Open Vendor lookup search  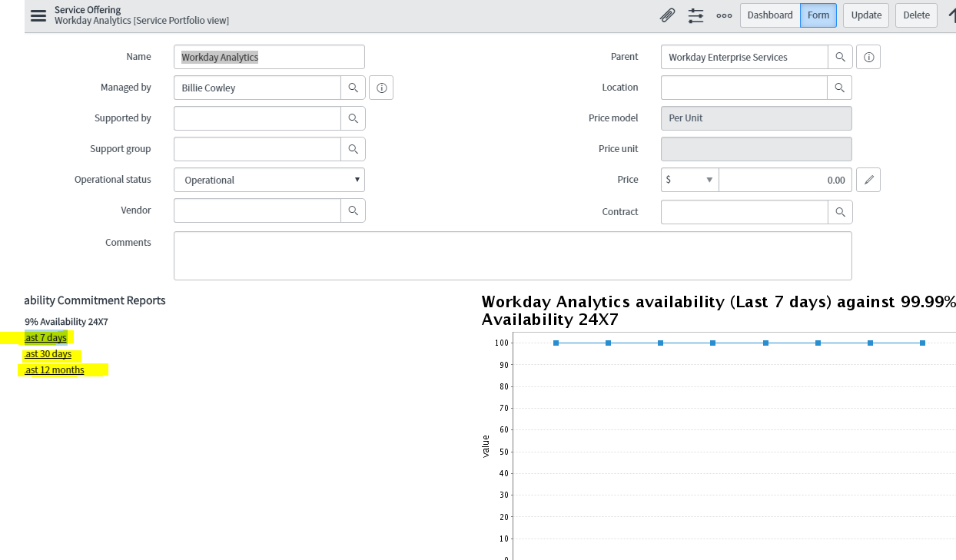pyautogui.click(x=354, y=210)
